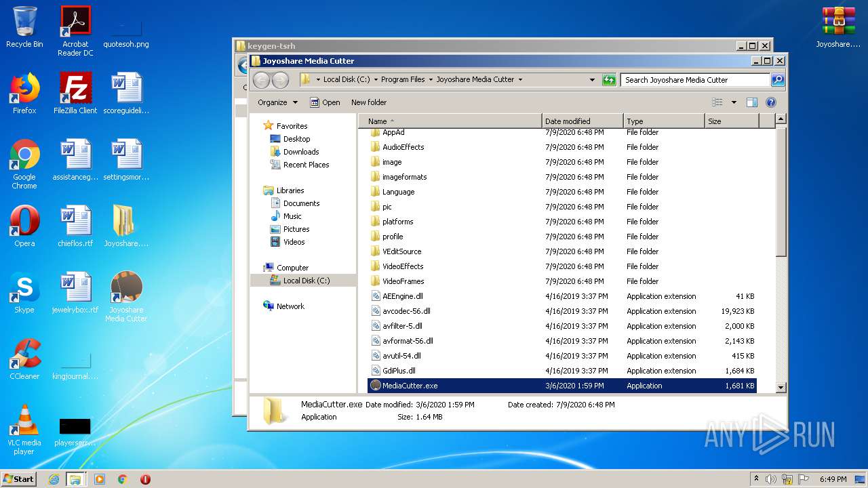Expand the Joyoshare Media Cutter breadcrumb arrow

520,79
